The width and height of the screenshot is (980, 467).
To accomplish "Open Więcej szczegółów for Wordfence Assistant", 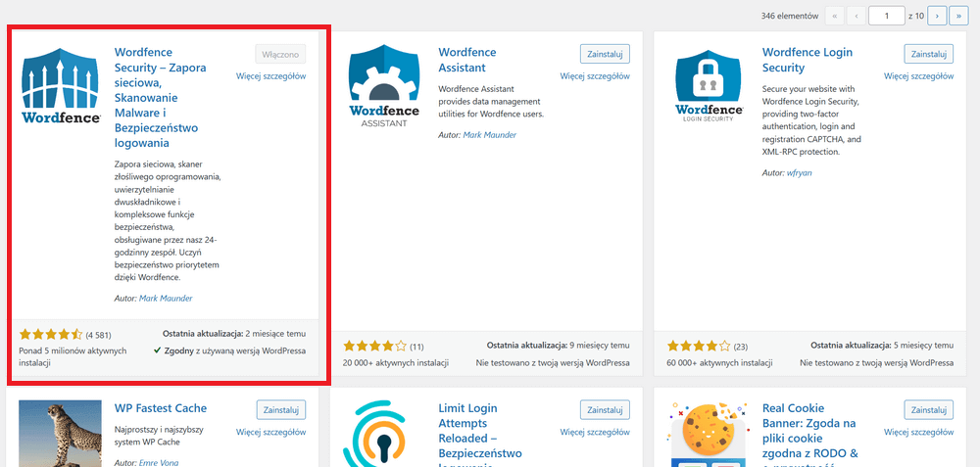I will tap(595, 76).
